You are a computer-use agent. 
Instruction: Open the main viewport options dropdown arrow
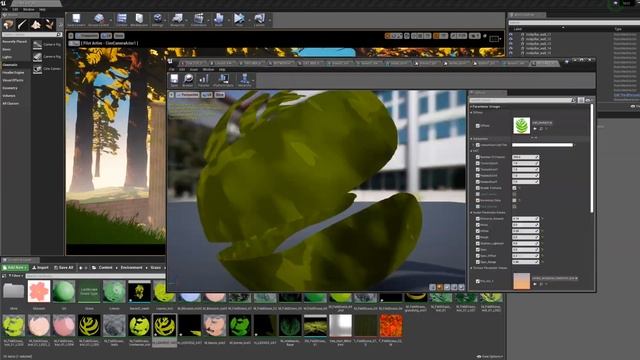pyautogui.click(x=71, y=36)
